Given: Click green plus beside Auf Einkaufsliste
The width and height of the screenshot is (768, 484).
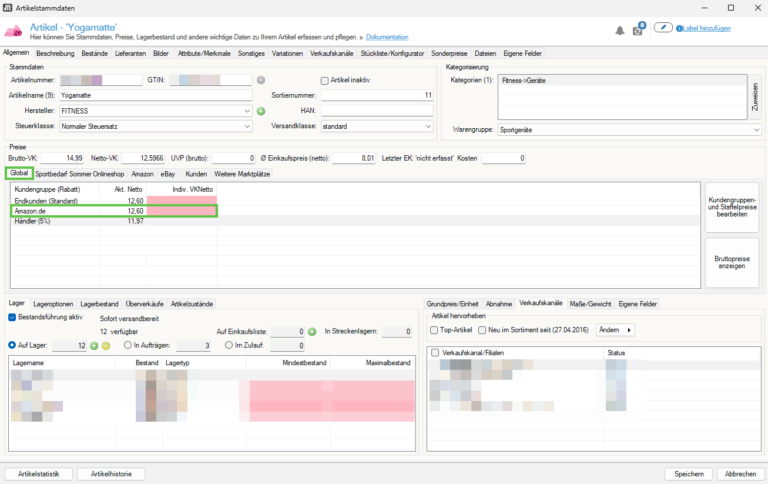Looking at the screenshot, I should pyautogui.click(x=312, y=331).
